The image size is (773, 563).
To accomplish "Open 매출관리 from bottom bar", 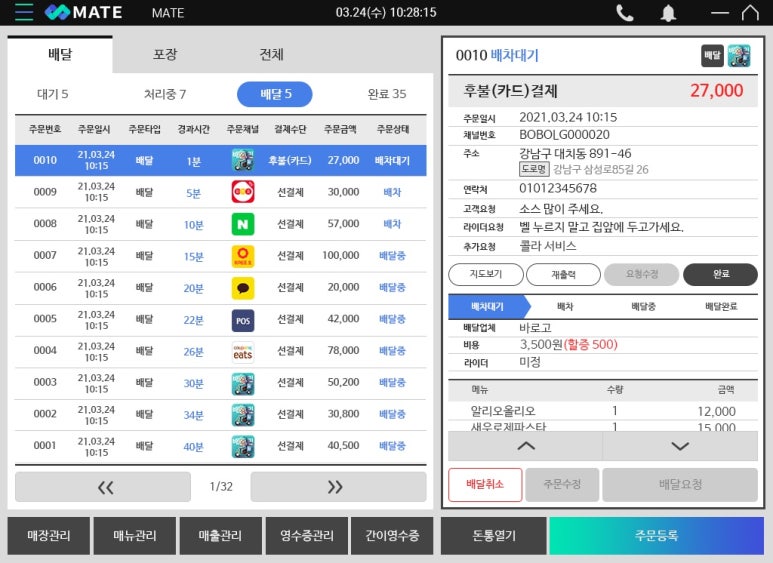I will 220,536.
